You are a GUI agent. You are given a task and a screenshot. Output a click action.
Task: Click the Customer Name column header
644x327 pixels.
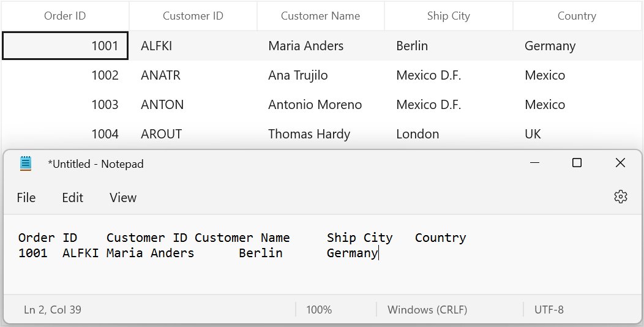click(x=320, y=15)
